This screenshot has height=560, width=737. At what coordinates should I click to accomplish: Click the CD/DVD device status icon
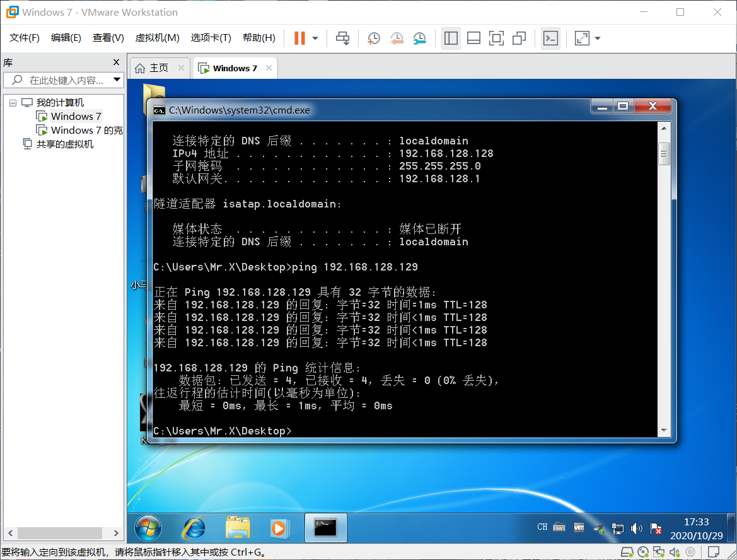coord(643,552)
